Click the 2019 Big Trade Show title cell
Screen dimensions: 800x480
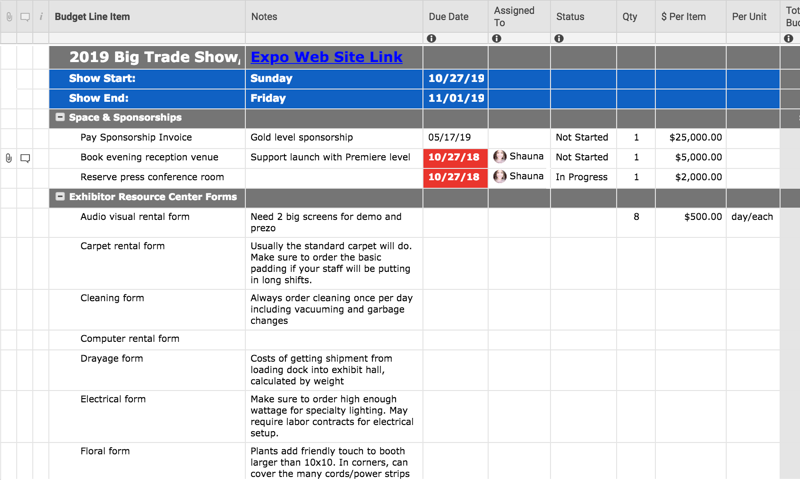click(147, 57)
